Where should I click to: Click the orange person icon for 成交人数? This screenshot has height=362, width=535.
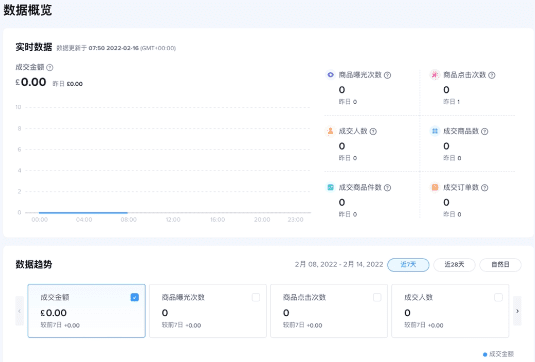[330, 131]
